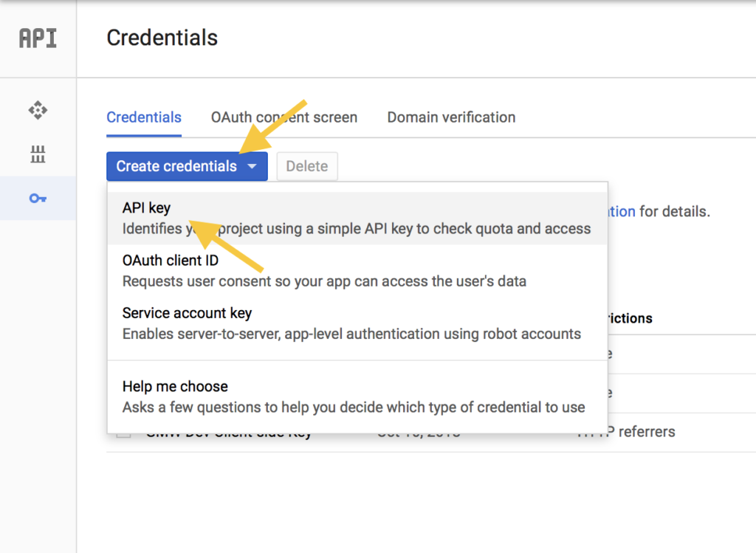This screenshot has width=756, height=553.
Task: Select the credential row above GMW Dev key
Action: (369, 394)
